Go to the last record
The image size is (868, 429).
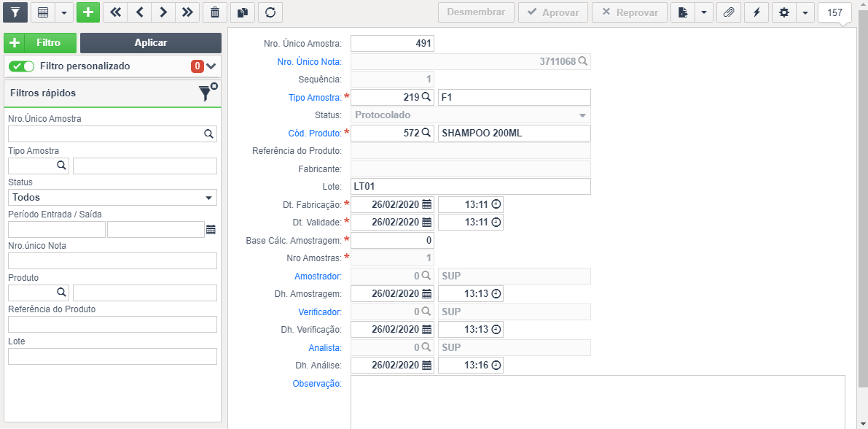pyautogui.click(x=187, y=12)
